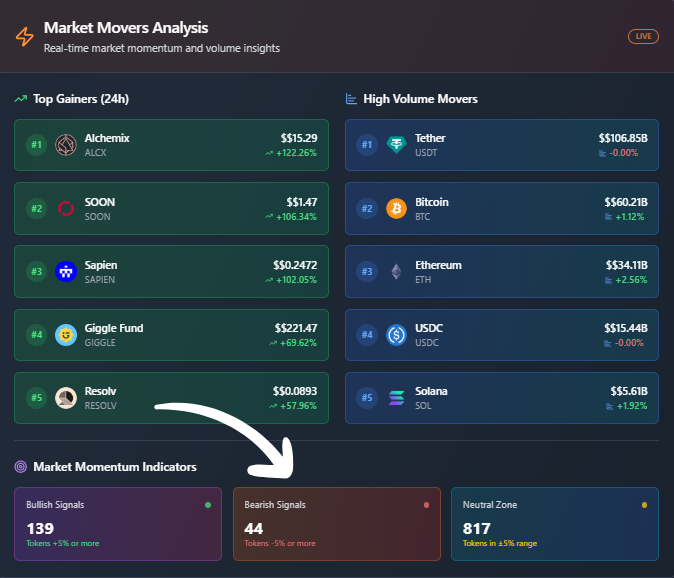This screenshot has width=674, height=578.
Task: Click the LIVE status badge
Action: (x=643, y=37)
